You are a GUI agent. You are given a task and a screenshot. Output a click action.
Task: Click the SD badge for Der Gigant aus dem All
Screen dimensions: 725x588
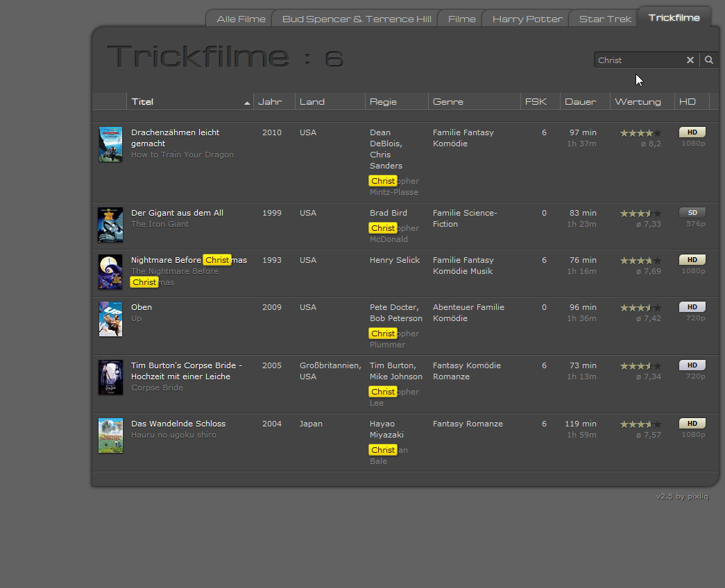tap(692, 213)
